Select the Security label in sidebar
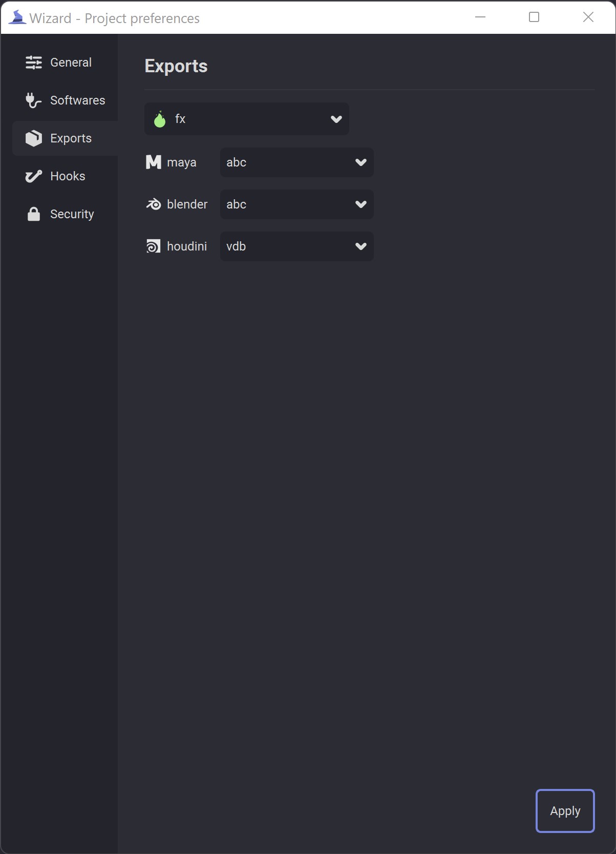 click(x=72, y=214)
